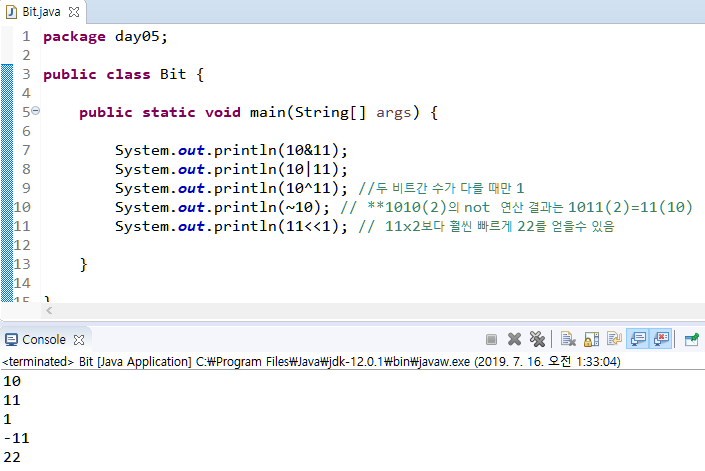The image size is (705, 471).
Task: Select the Bit.java editor tab
Action: [x=41, y=12]
